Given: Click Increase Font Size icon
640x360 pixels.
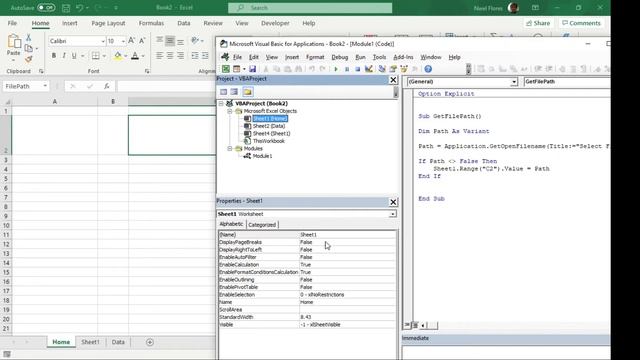Looking at the screenshot, I should (x=131, y=41).
